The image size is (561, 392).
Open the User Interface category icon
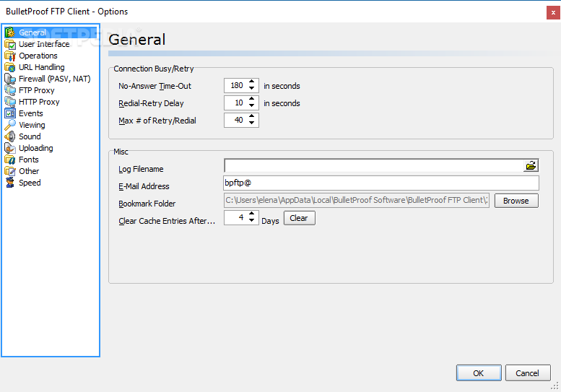coord(10,44)
